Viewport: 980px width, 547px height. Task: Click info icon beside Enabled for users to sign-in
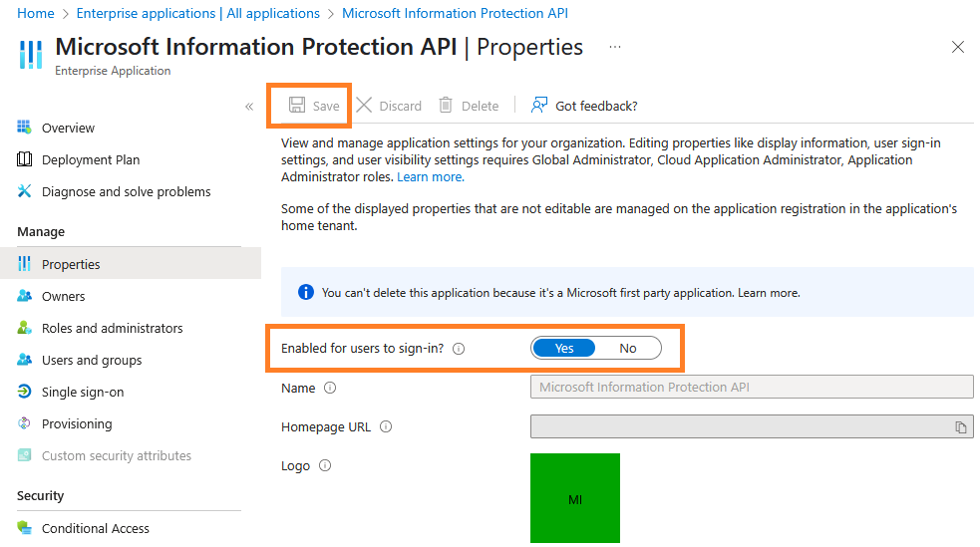pos(459,349)
